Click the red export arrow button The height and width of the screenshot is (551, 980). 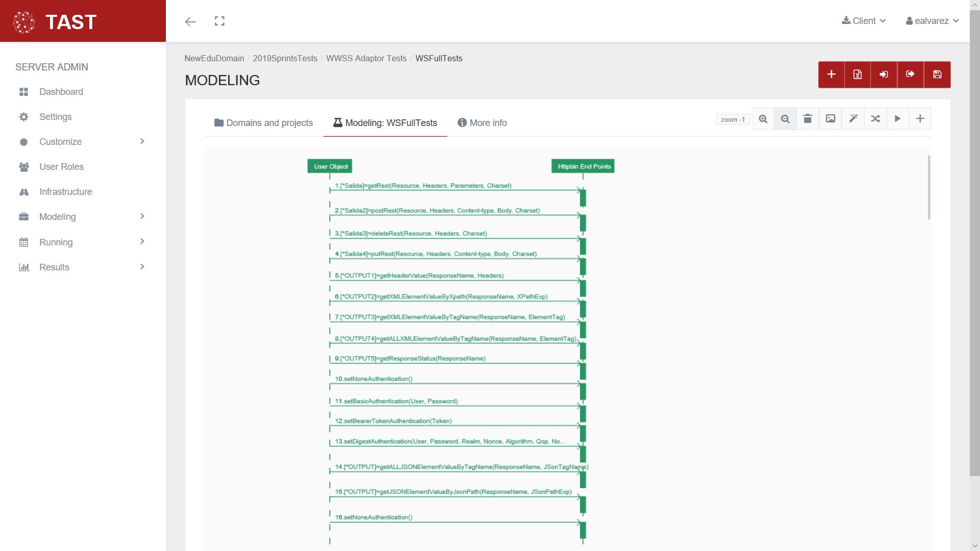tap(911, 74)
